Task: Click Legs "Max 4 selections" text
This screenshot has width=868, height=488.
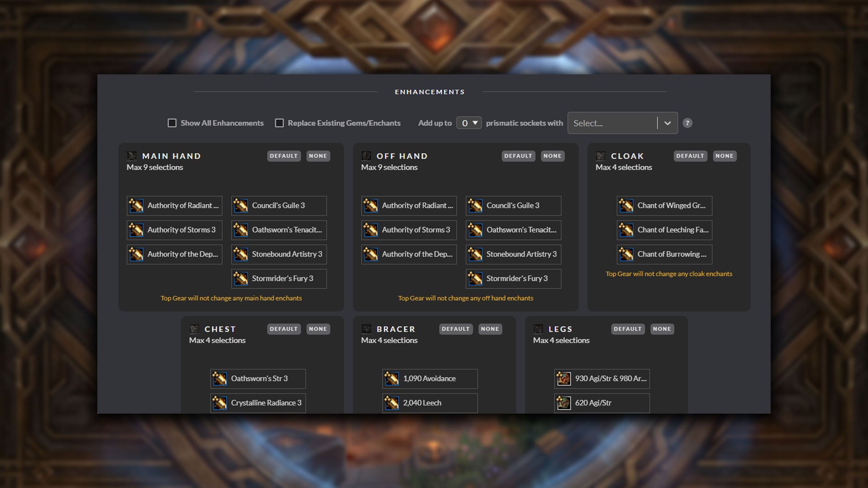Action: (561, 341)
